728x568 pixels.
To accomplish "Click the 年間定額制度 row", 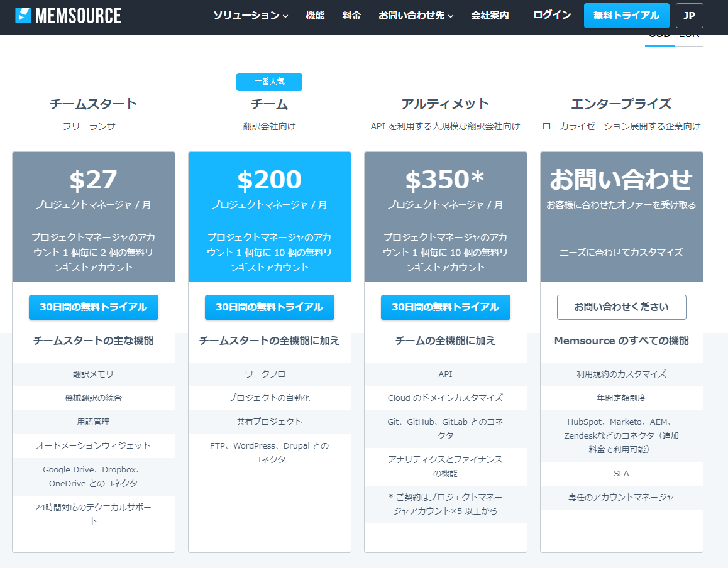I will 621,398.
